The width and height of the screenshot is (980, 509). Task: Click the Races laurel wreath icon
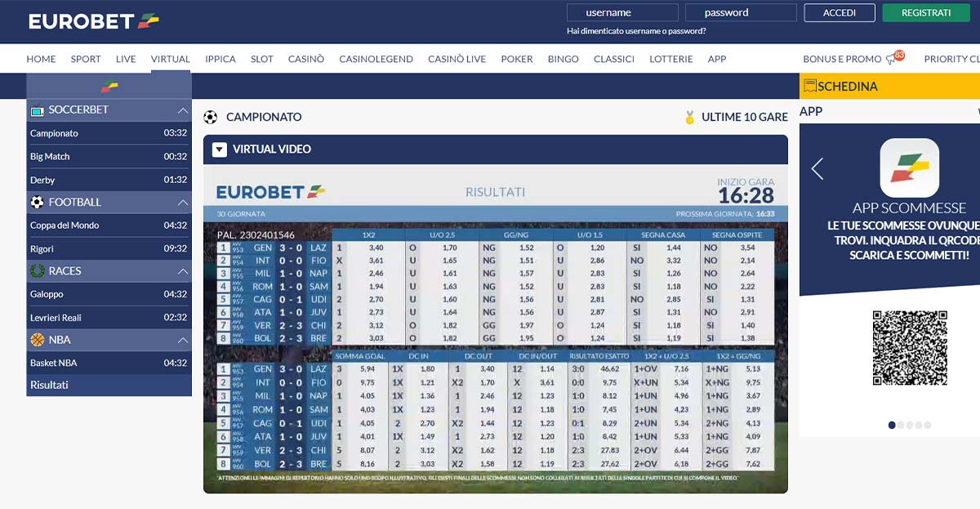click(x=37, y=271)
